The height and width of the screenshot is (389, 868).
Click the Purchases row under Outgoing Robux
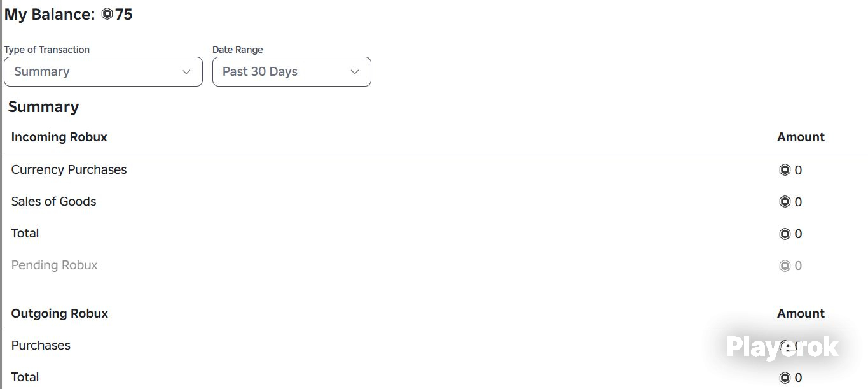pos(436,346)
